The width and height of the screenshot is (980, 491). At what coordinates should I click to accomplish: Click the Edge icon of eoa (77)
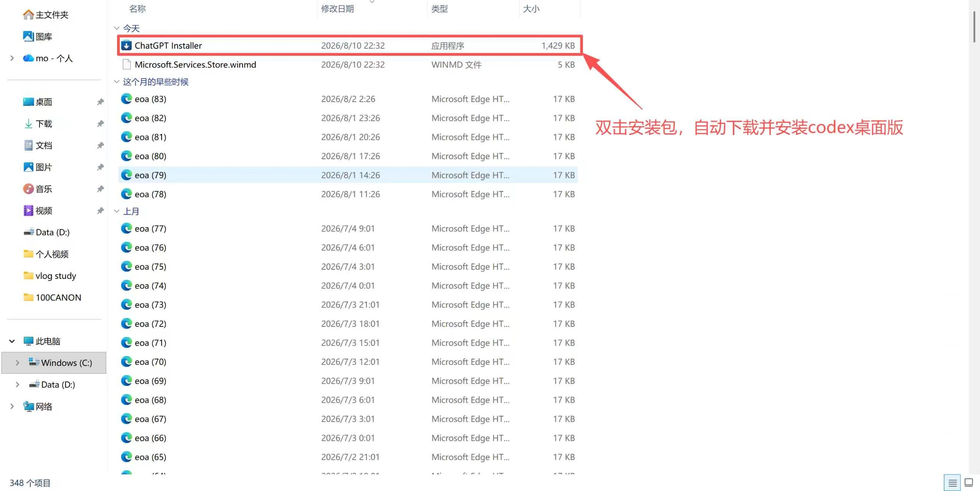point(126,229)
